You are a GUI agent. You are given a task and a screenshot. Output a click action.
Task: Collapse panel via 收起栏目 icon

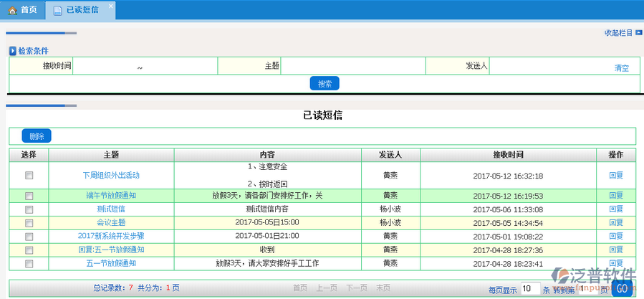tap(638, 32)
